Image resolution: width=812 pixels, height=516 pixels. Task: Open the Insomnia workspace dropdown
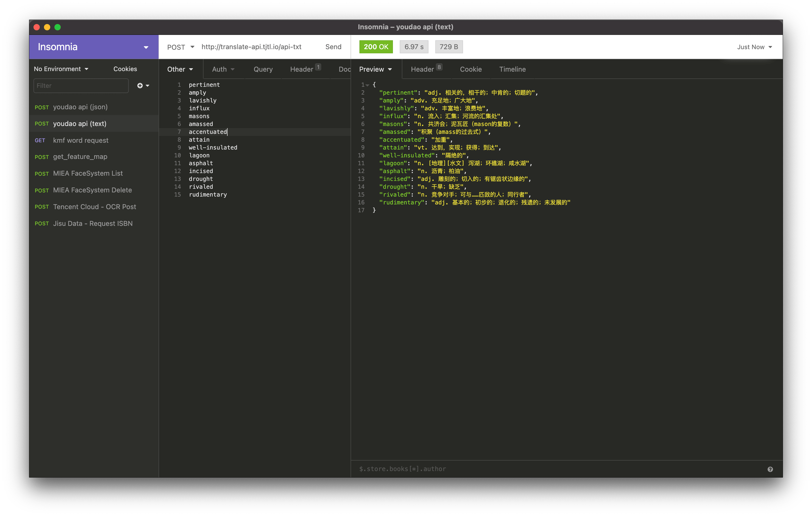(x=146, y=47)
